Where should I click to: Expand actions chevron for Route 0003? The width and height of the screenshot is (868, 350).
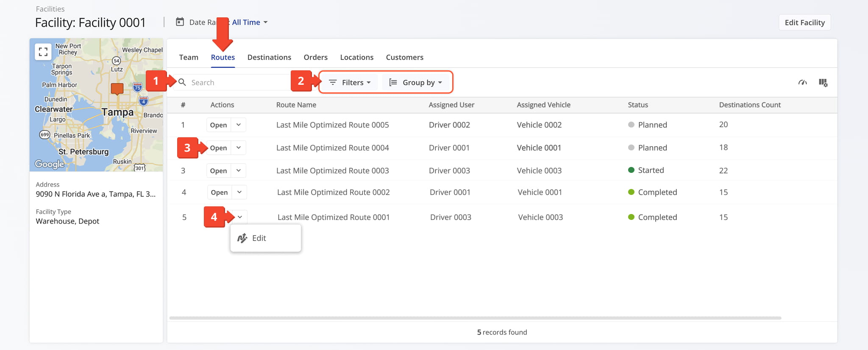coord(239,171)
